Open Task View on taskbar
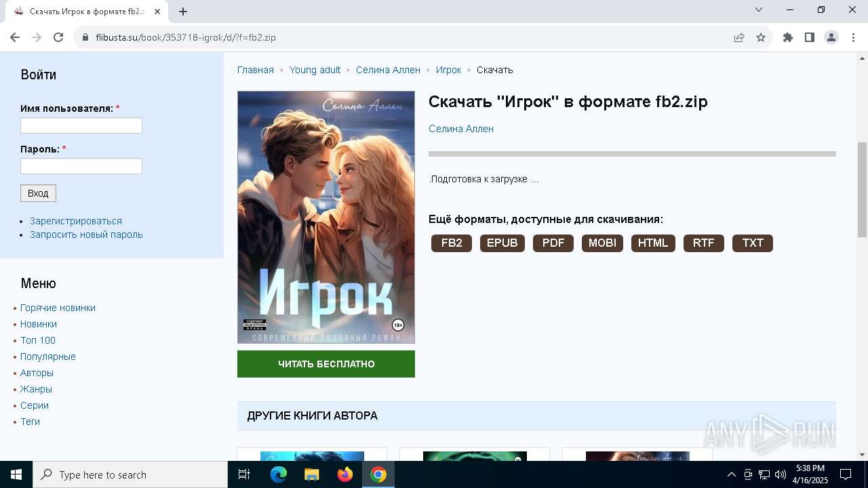Screen dimensions: 868x488 tap(244, 474)
